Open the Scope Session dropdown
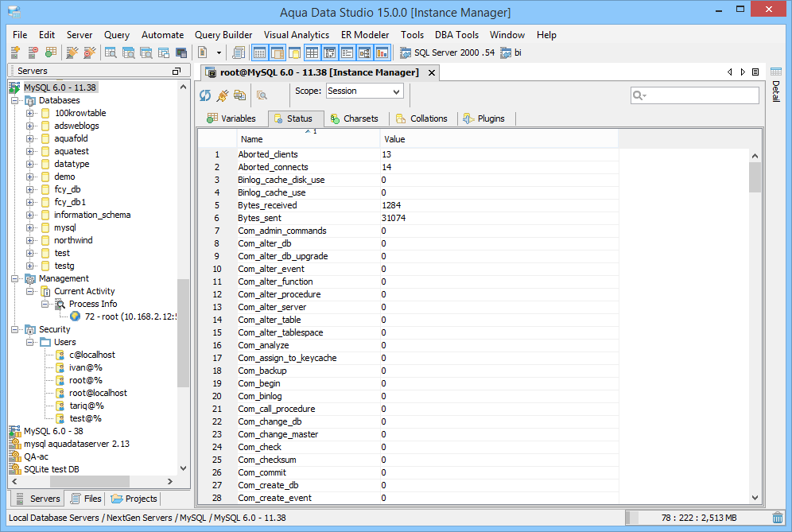Viewport: 792px width, 532px height. (x=364, y=91)
